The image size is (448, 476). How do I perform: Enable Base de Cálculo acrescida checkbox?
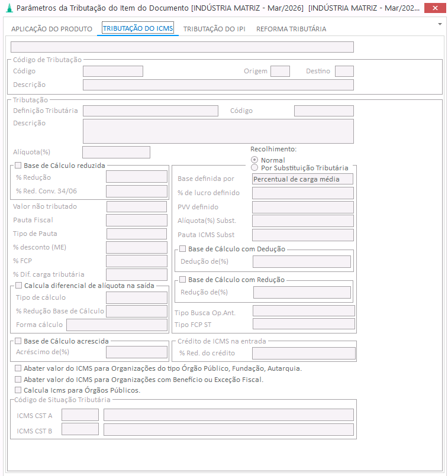tap(18, 341)
